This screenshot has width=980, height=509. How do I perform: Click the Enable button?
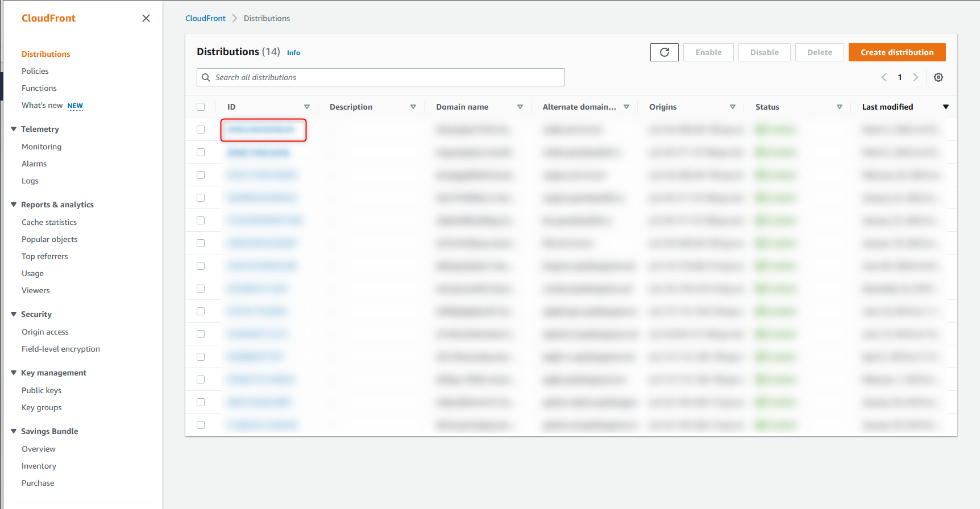click(708, 52)
